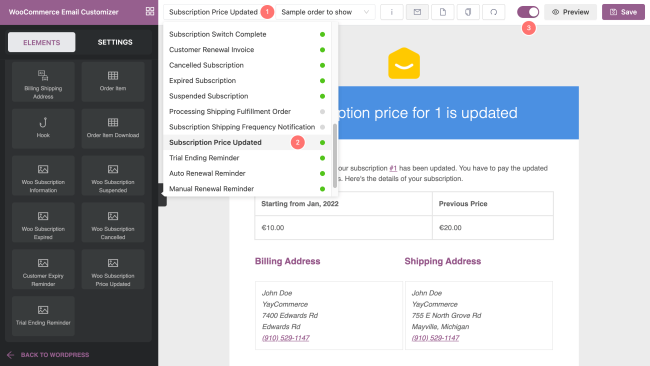
Task: Click the grid layout icon beside the title
Action: pyautogui.click(x=150, y=12)
